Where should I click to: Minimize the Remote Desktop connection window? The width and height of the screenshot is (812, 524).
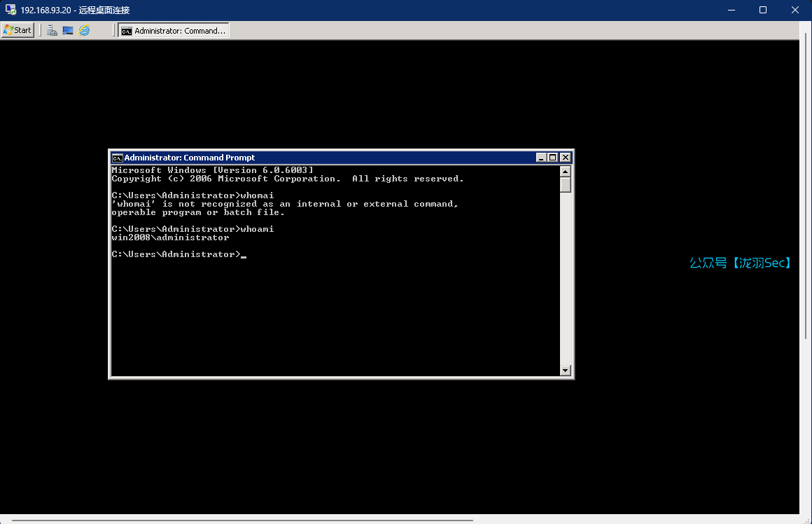click(x=731, y=10)
